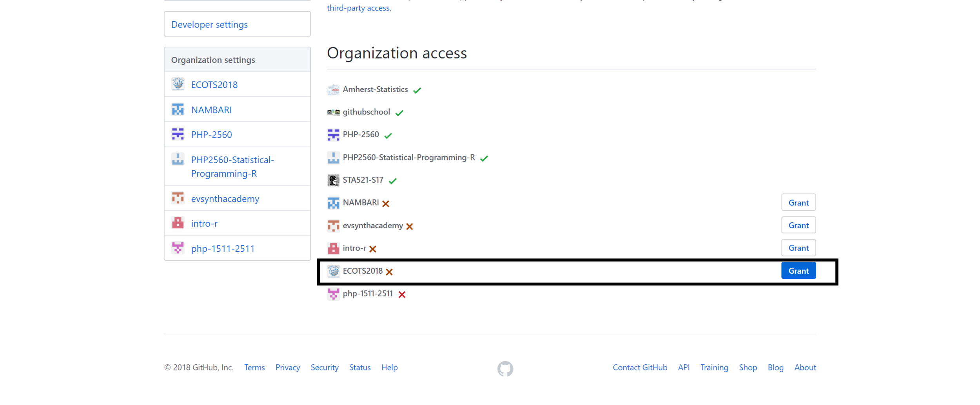Click intro-r avatar in access list
The image size is (980, 405).
tap(333, 249)
